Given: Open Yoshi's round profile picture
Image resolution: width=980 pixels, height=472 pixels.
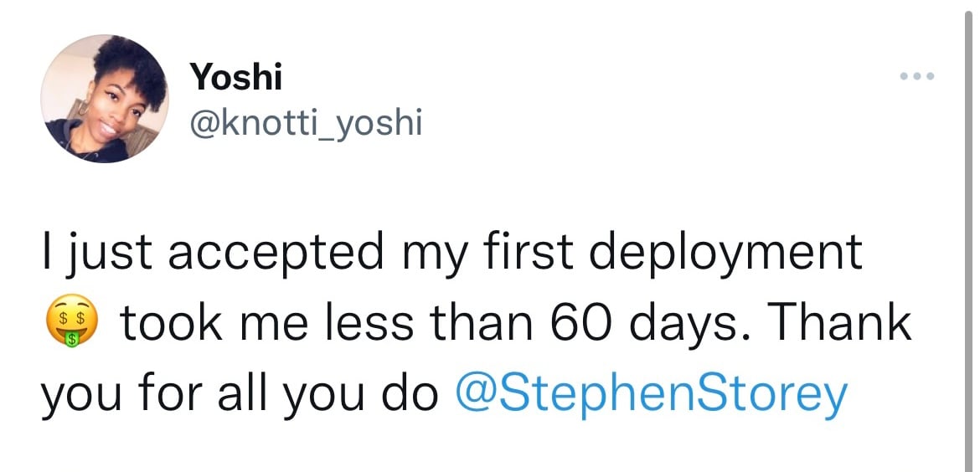Looking at the screenshot, I should tap(105, 99).
